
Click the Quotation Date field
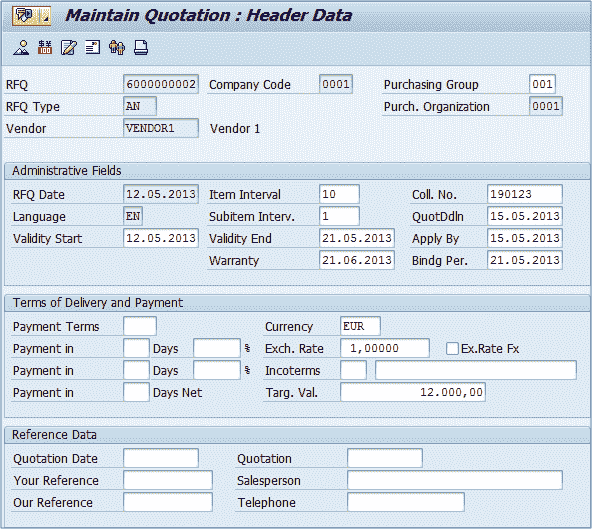[161, 458]
